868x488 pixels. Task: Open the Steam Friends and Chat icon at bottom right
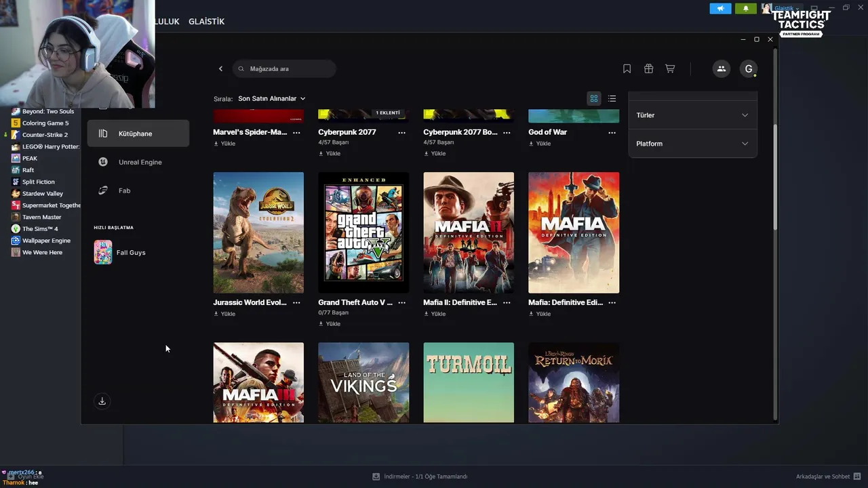pyautogui.click(x=857, y=476)
